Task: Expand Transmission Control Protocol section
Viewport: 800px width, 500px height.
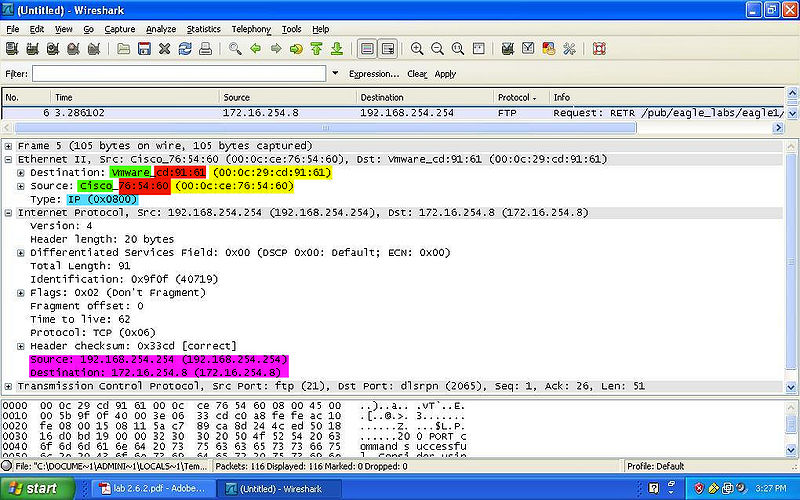Action: click(8, 386)
